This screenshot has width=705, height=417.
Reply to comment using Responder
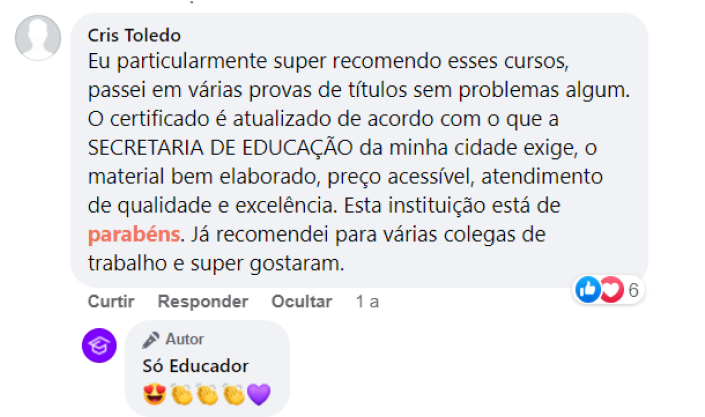click(x=203, y=301)
